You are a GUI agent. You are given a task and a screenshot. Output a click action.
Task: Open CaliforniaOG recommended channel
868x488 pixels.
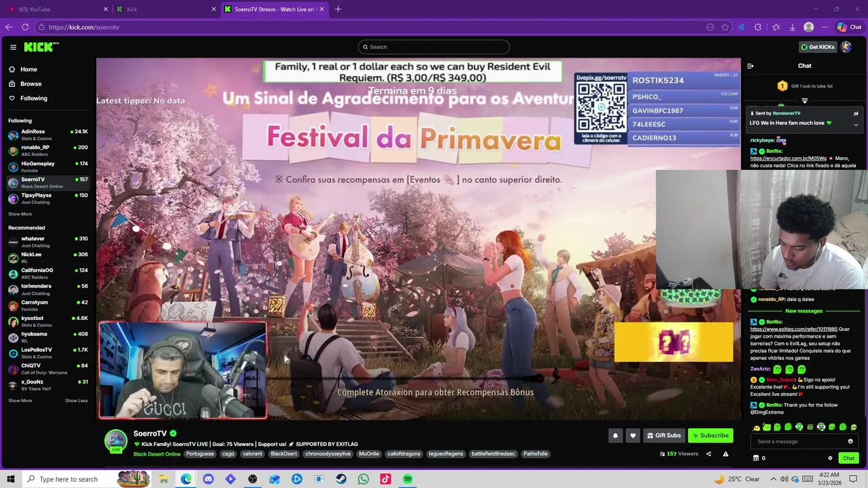tap(47, 273)
